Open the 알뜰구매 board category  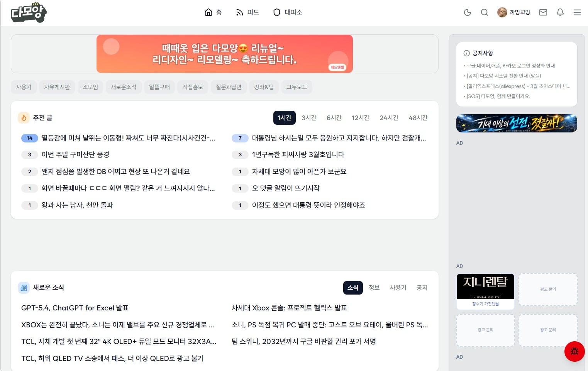pos(159,87)
